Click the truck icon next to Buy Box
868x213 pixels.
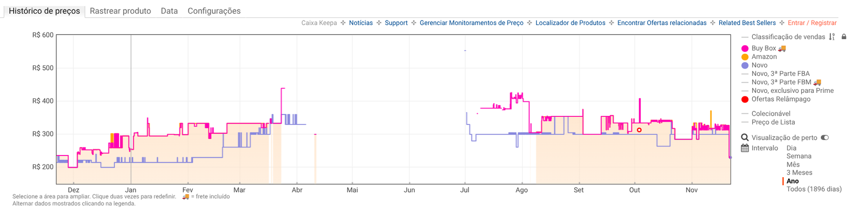(782, 49)
